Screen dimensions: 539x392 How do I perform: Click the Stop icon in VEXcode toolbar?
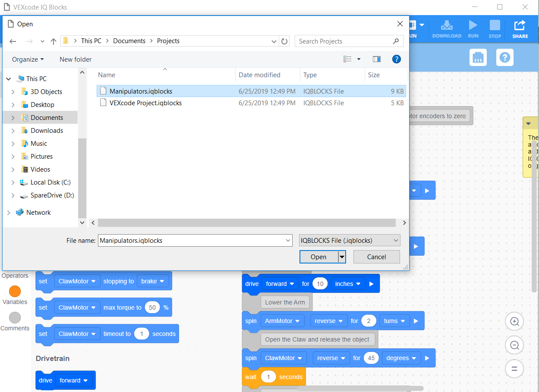pos(495,25)
